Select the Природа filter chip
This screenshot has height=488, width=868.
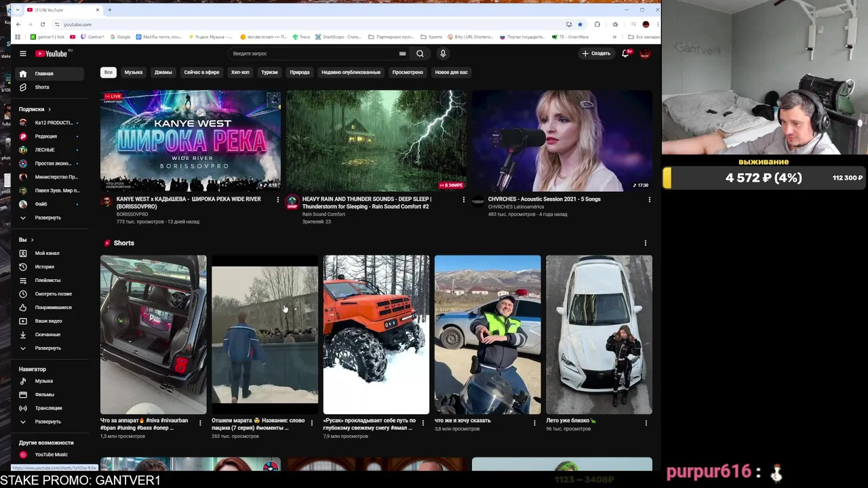(300, 72)
